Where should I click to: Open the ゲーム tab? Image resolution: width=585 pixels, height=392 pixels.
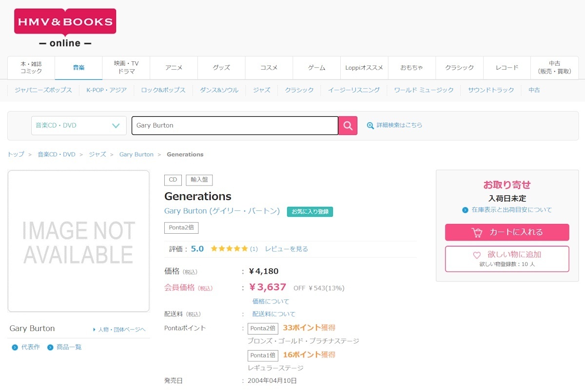pos(316,68)
